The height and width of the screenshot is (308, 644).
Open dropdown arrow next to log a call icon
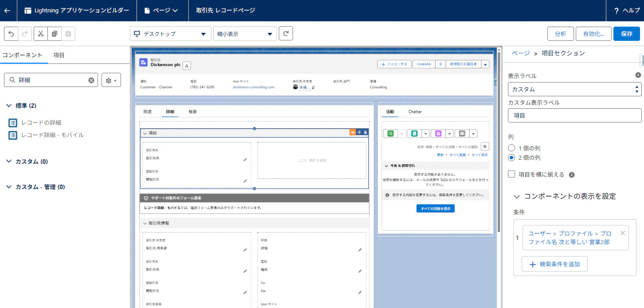pyautogui.click(x=425, y=134)
